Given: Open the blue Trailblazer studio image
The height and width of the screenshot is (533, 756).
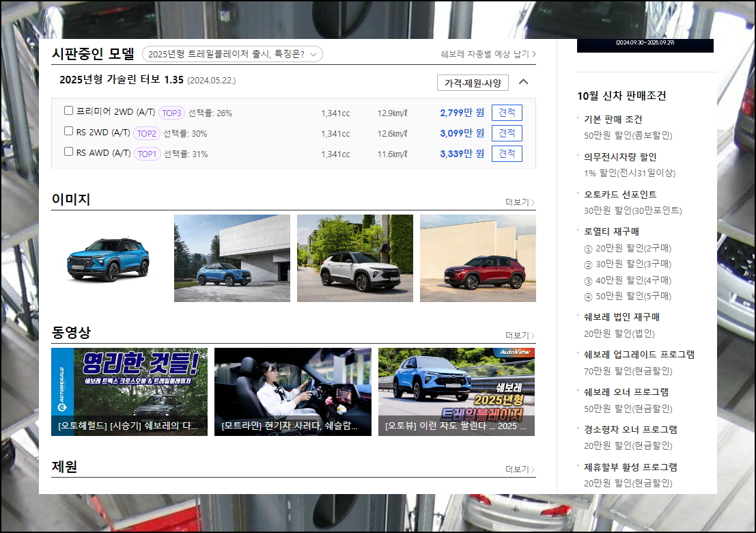Looking at the screenshot, I should point(109,258).
